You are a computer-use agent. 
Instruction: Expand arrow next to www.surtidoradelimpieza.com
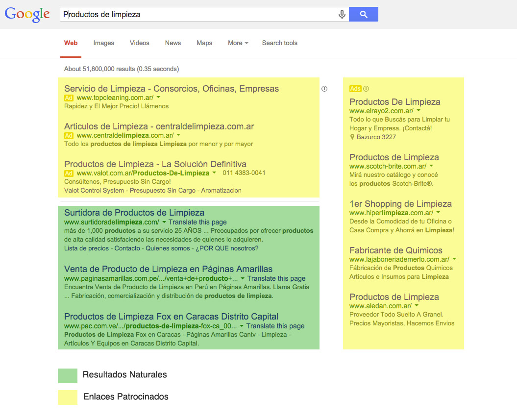coord(164,222)
